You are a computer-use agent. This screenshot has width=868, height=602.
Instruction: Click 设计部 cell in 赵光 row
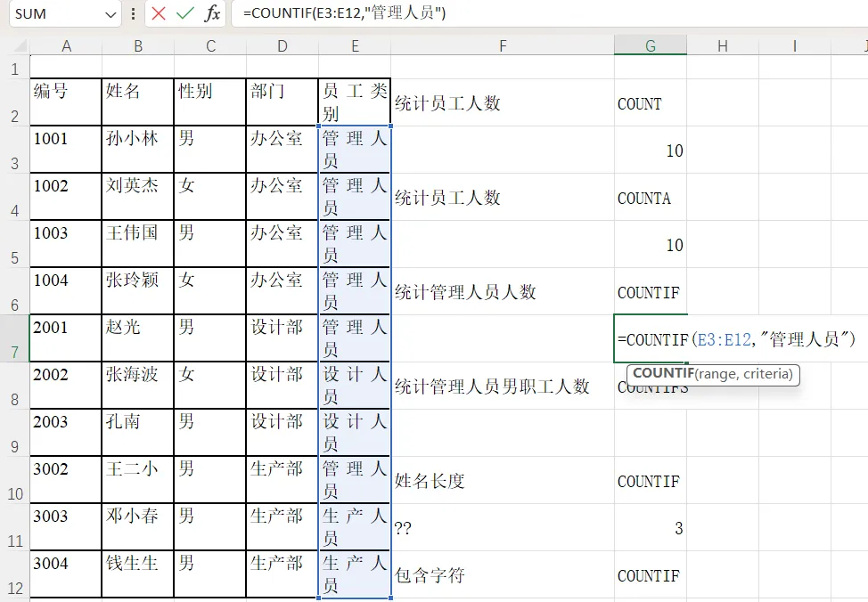pos(283,338)
